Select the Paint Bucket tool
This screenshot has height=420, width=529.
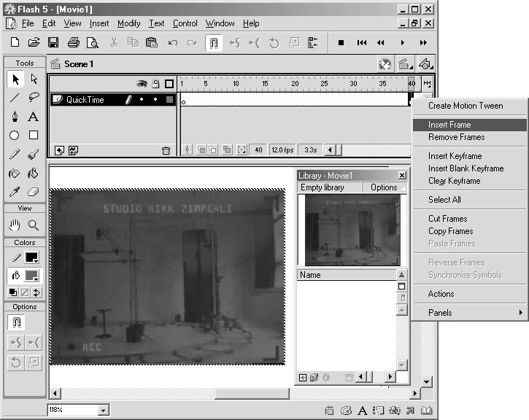34,174
